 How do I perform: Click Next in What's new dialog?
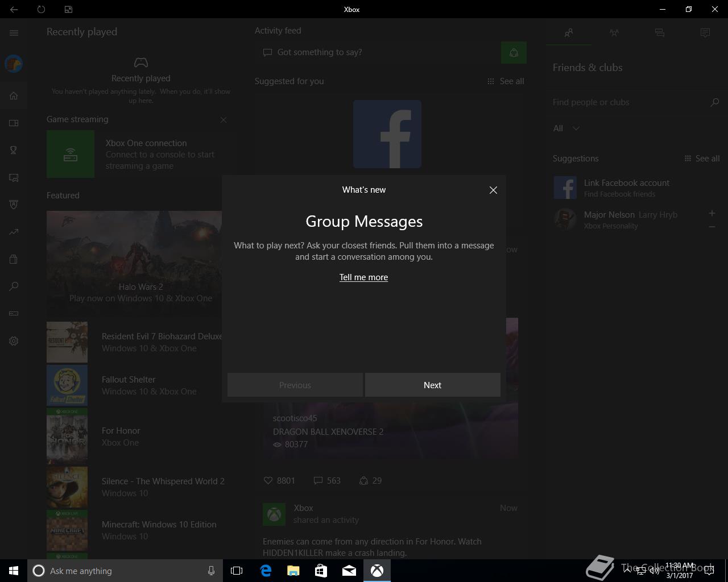[433, 385]
